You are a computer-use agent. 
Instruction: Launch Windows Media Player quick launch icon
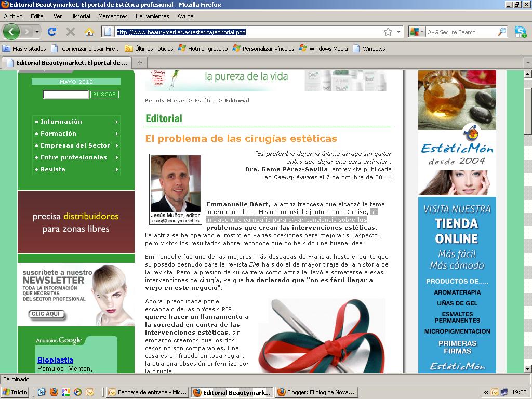(78, 392)
